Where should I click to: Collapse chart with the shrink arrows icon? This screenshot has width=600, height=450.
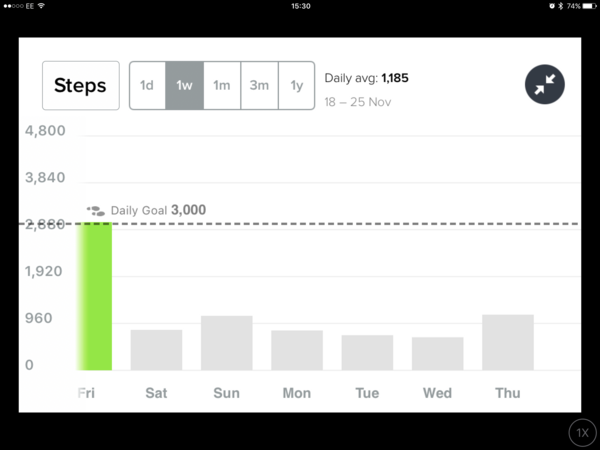(545, 86)
